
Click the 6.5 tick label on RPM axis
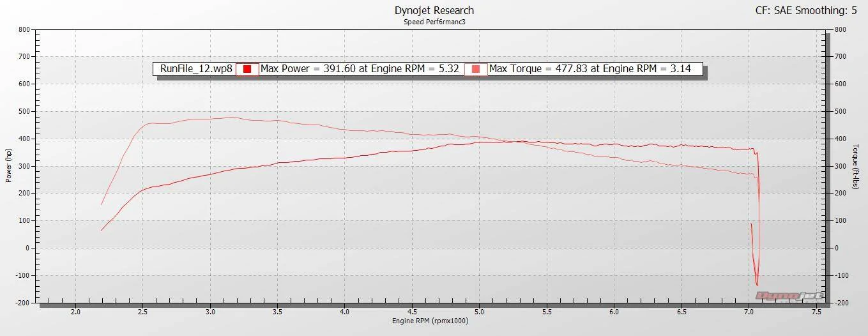681,312
